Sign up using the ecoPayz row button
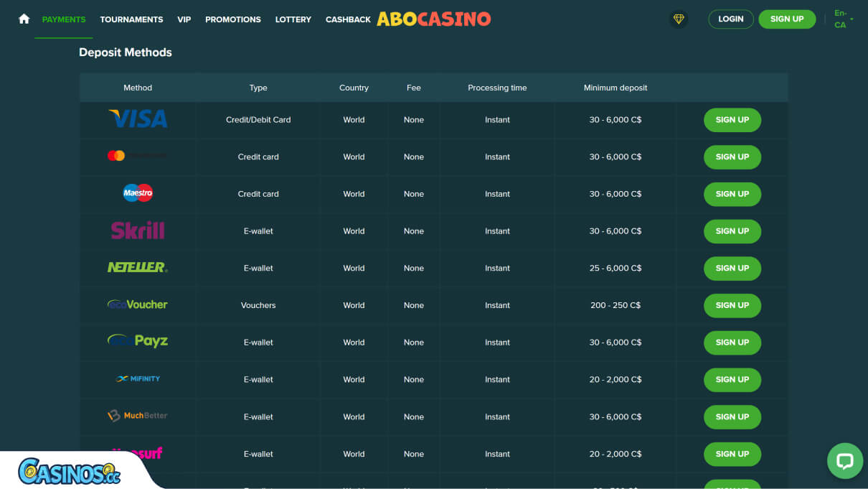 click(x=732, y=343)
